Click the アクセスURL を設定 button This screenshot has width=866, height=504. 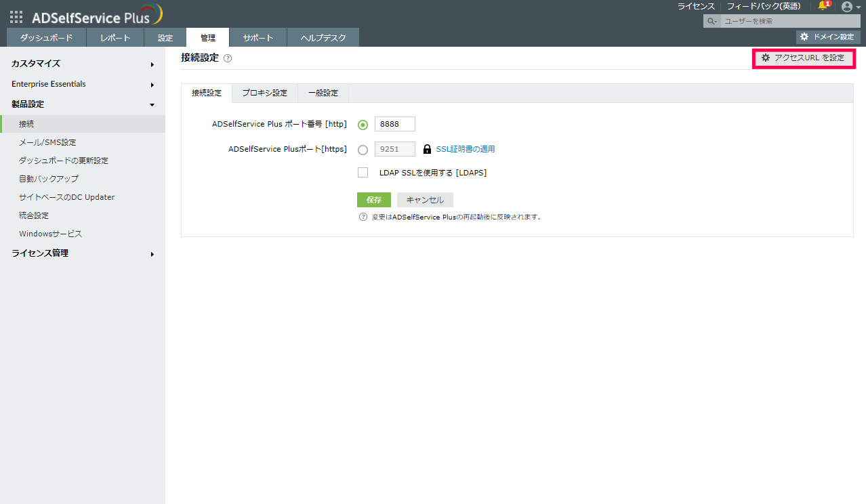804,58
